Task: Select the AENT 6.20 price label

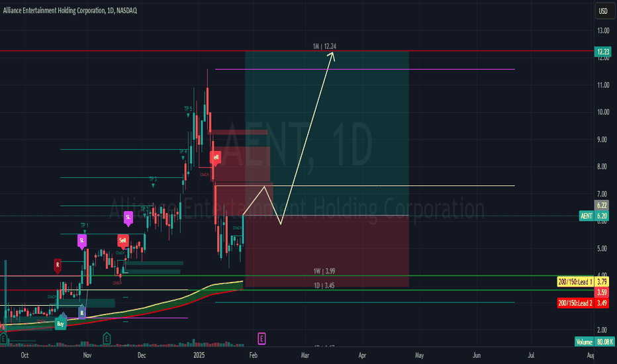Action: [594, 216]
